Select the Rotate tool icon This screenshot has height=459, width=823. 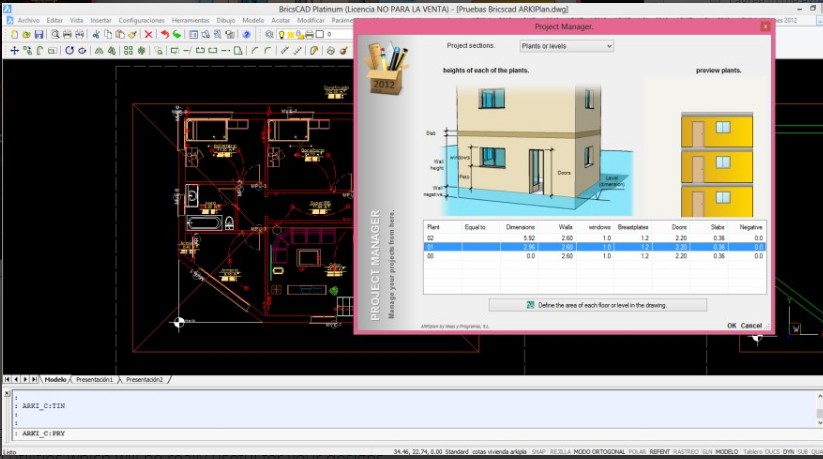69,51
